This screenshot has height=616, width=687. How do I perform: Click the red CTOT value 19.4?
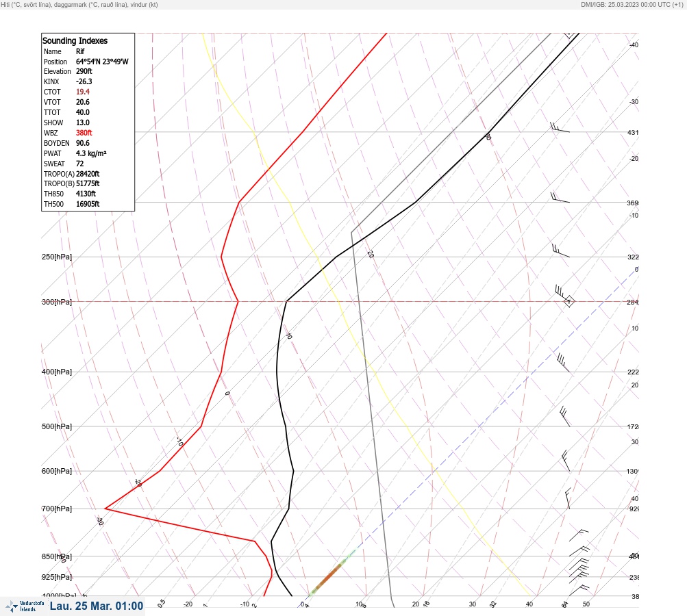[83, 92]
